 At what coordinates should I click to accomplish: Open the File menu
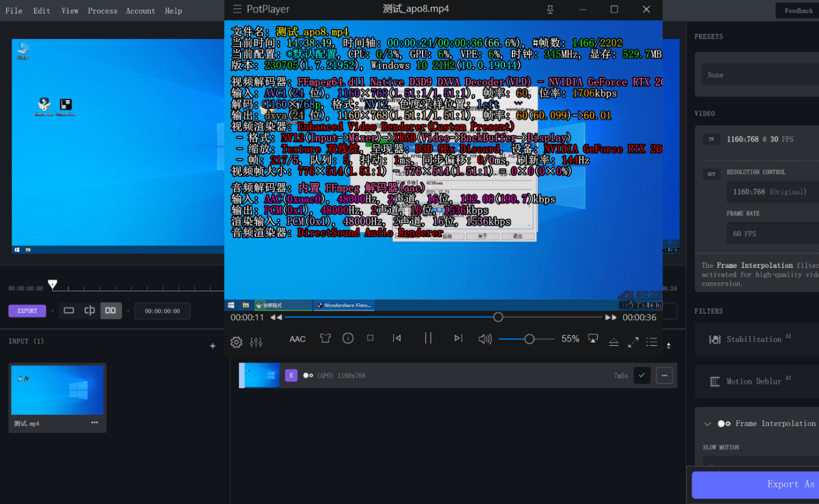click(x=13, y=11)
